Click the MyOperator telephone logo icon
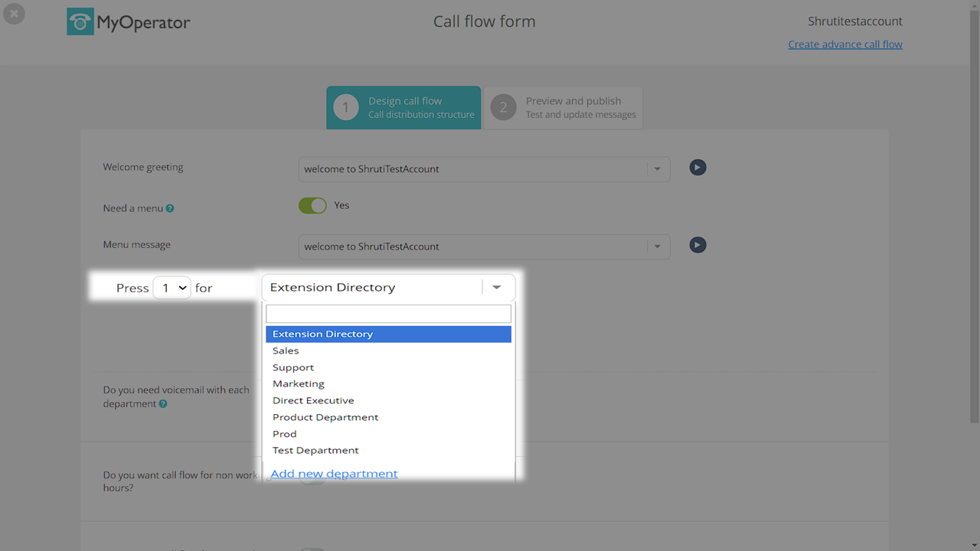This screenshot has width=980, height=551. [x=80, y=22]
